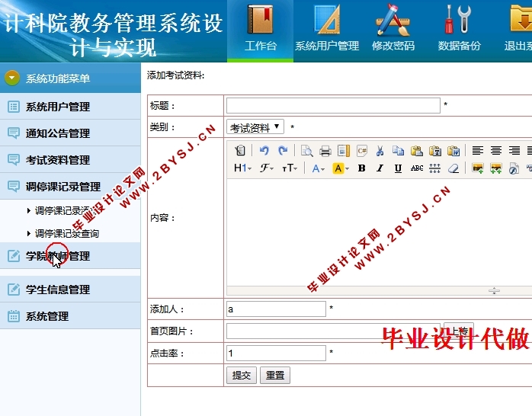532x416 pixels.
Task: Click inside the 内容 editor text area
Action: point(380,232)
